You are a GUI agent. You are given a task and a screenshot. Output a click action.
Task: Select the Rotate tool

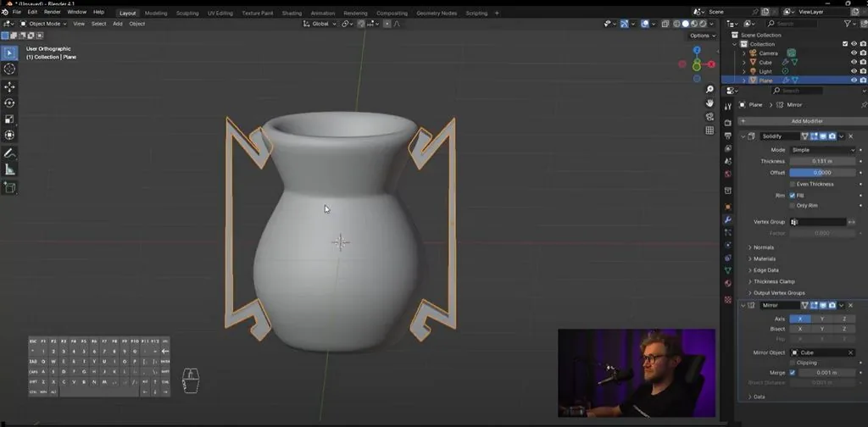9,103
